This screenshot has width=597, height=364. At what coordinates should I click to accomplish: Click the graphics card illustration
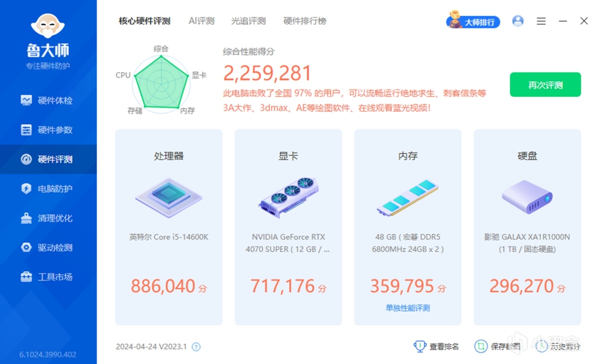pos(288,197)
